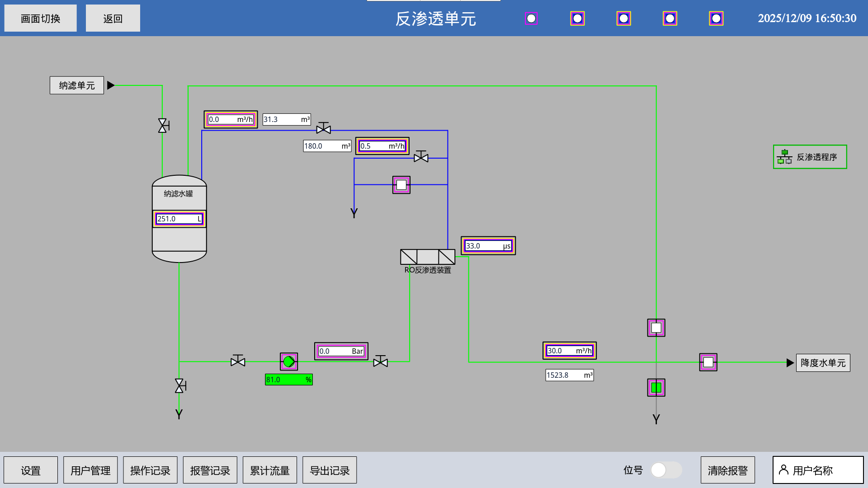This screenshot has height=488, width=868.
Task: Click the valve indicator before 降度水单元 outlet
Action: 708,362
